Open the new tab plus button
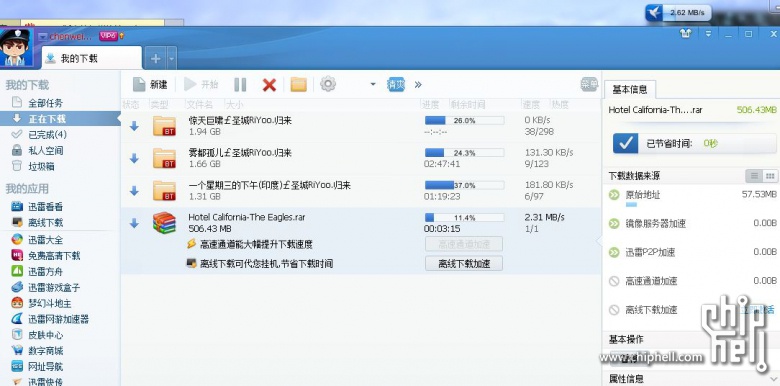The width and height of the screenshot is (780, 386). (x=156, y=59)
